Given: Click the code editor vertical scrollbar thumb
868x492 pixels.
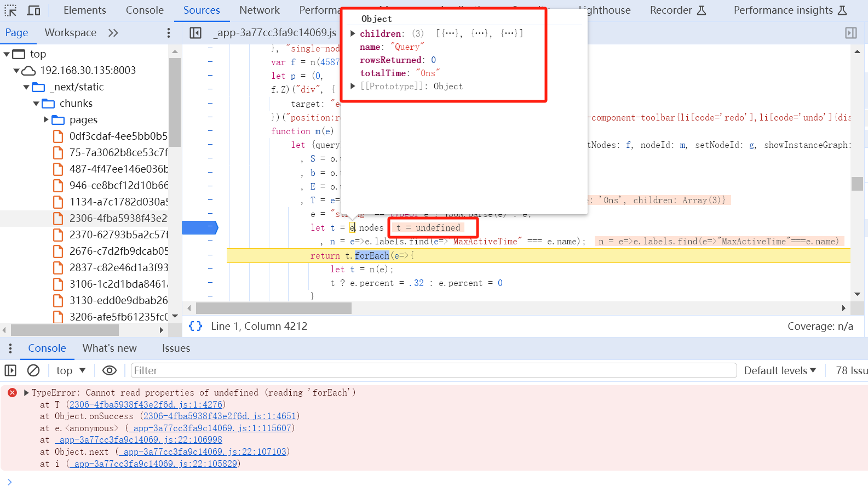Looking at the screenshot, I should pos(857,184).
